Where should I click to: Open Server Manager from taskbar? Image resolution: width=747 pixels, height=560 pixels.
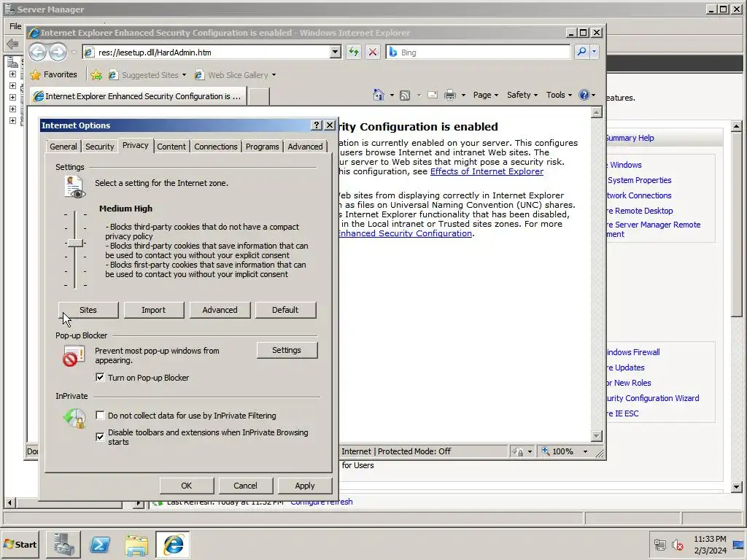63,544
